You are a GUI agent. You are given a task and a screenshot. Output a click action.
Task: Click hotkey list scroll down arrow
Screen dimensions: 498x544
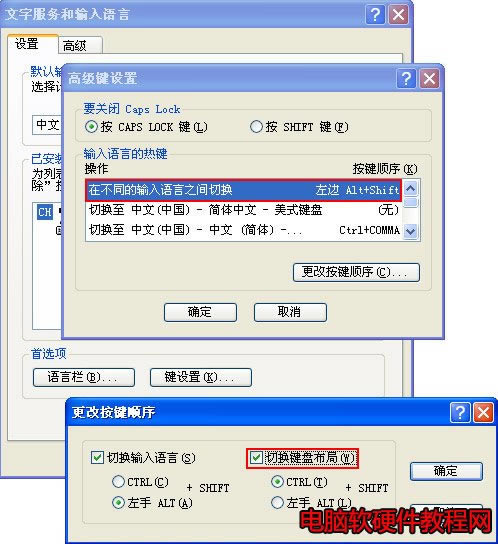411,231
